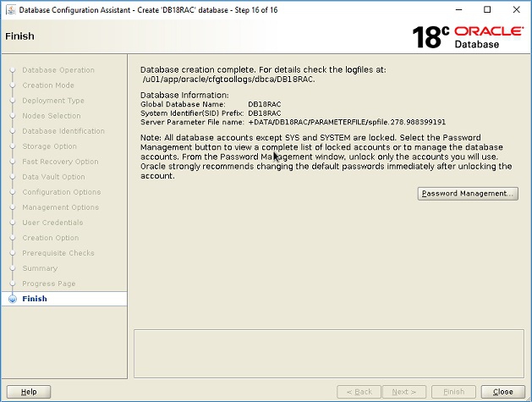
Task: Click the Close button
Action: (x=503, y=392)
